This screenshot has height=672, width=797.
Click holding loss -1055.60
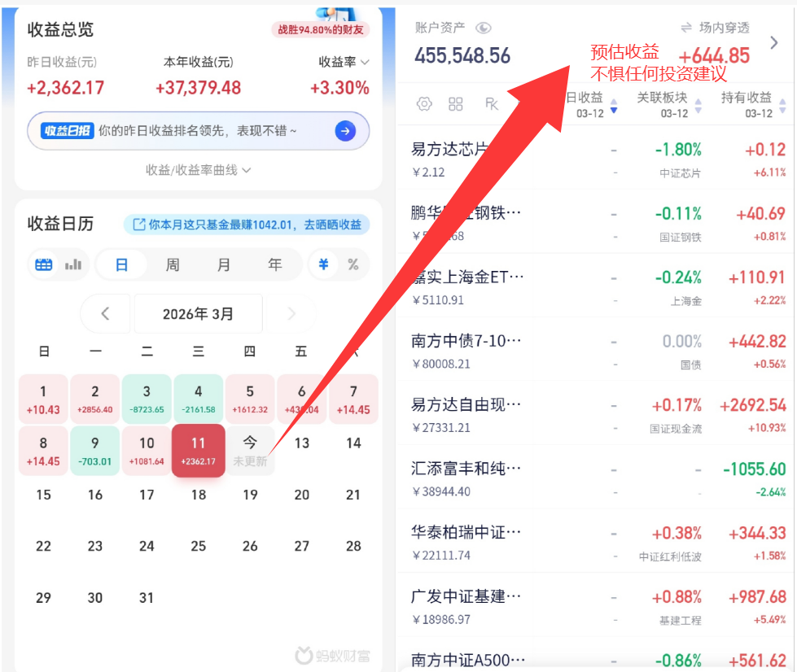click(x=755, y=469)
